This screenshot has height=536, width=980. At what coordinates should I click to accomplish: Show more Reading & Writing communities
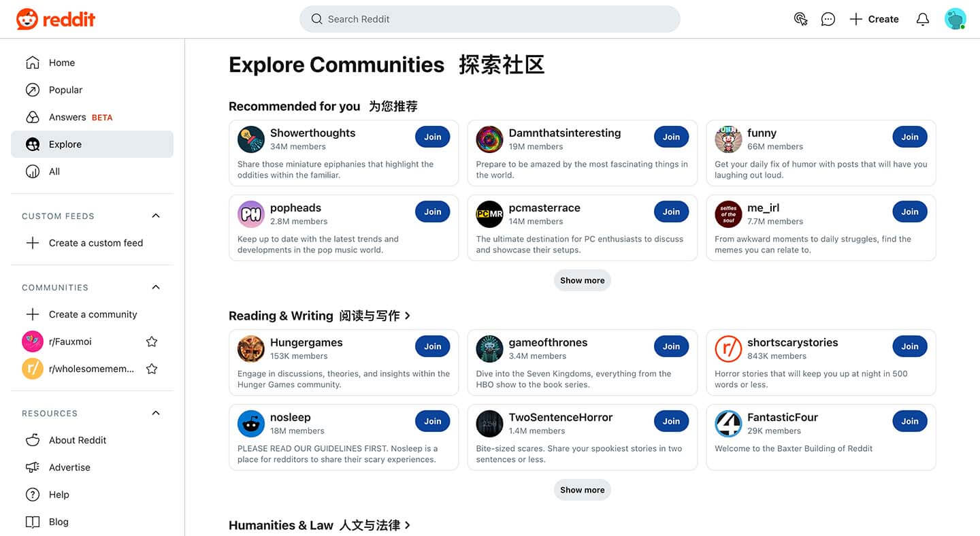point(583,490)
